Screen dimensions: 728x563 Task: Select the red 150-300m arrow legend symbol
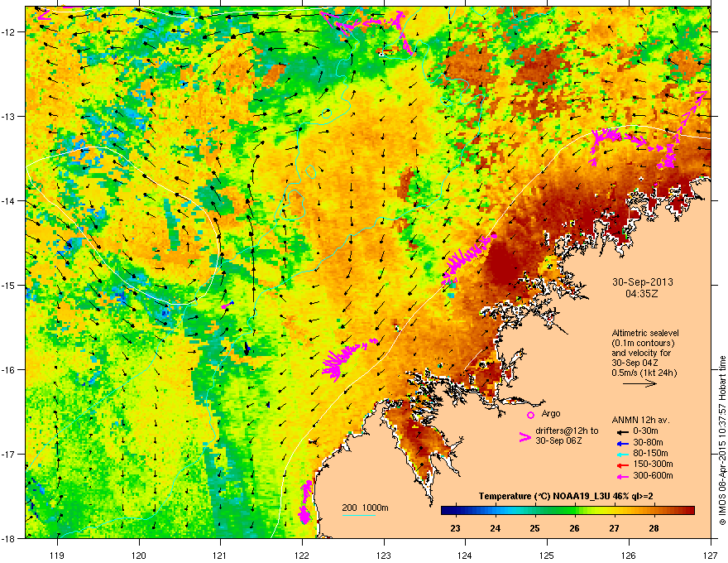point(623,464)
